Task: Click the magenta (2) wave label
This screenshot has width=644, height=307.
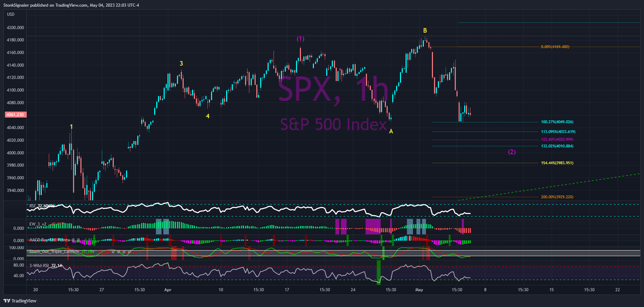Action: 512,152
